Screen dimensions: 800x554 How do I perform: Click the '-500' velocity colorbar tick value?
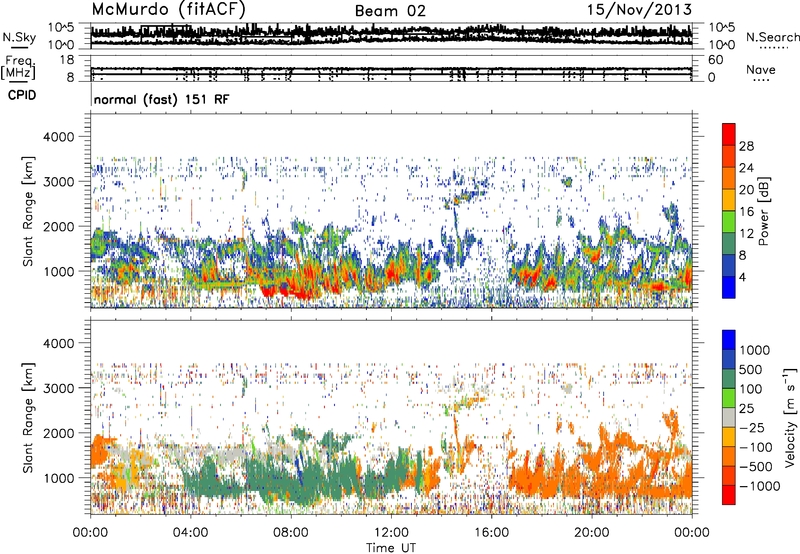(756, 467)
